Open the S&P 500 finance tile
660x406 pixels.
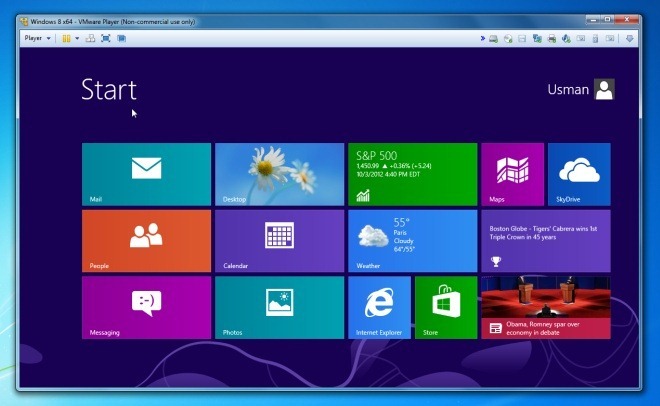[412, 174]
